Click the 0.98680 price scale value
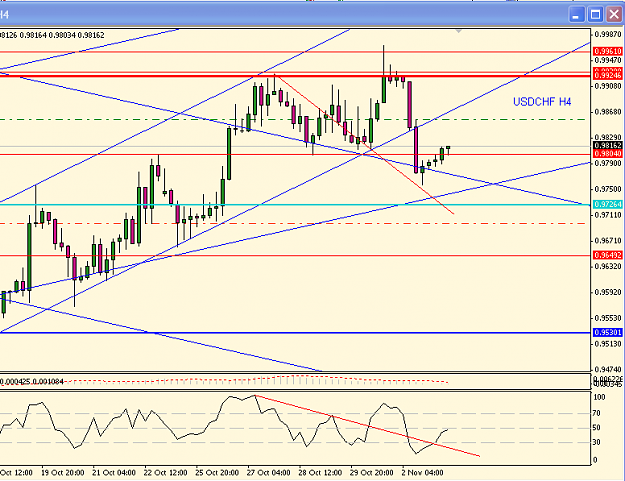This screenshot has width=625, height=481. point(608,112)
